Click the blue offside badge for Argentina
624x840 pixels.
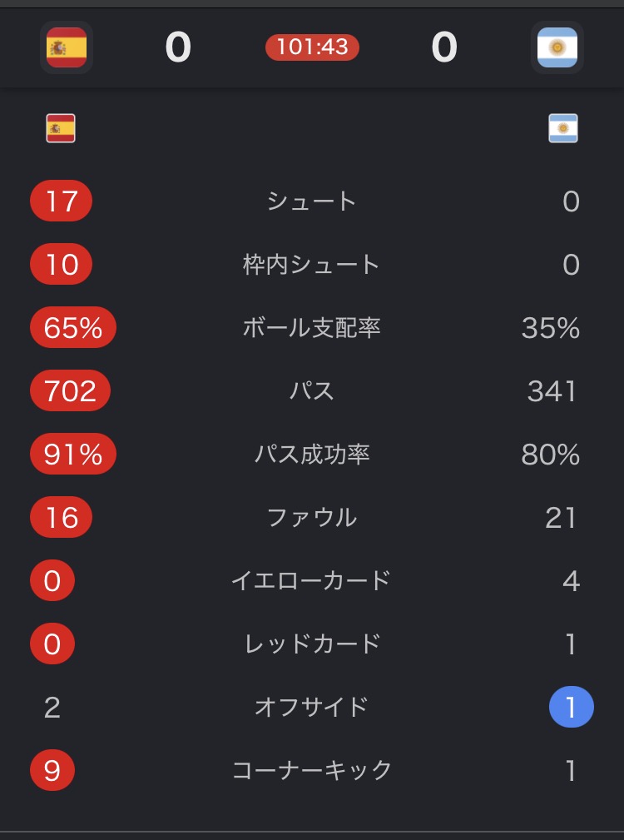pyautogui.click(x=571, y=707)
